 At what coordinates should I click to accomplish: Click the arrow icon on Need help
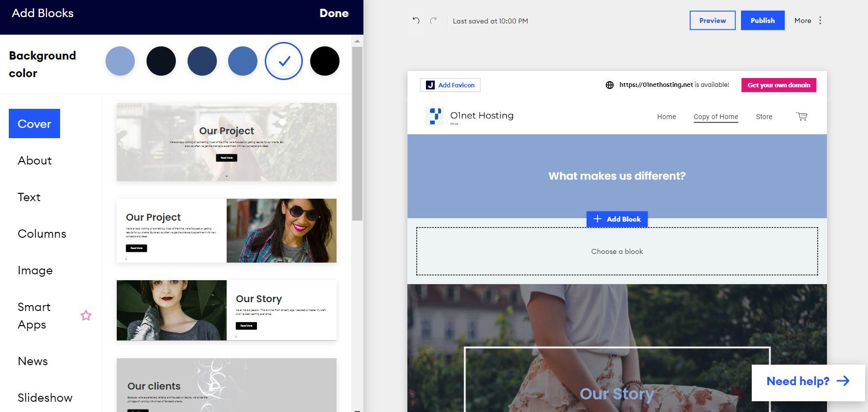[843, 381]
